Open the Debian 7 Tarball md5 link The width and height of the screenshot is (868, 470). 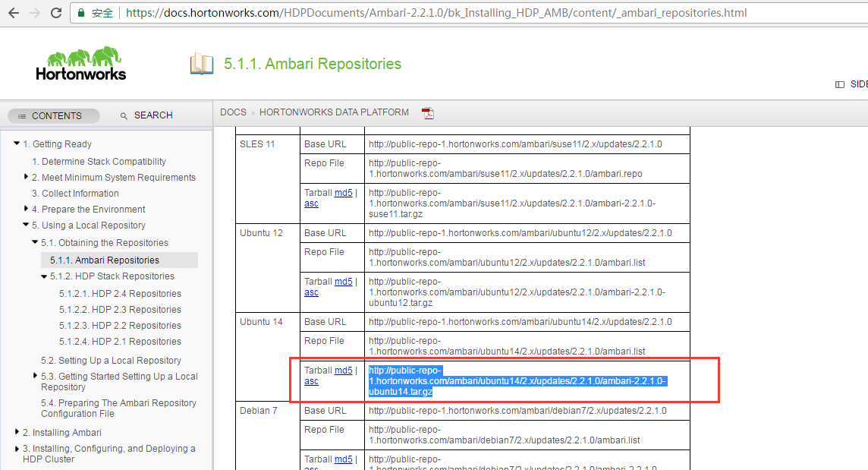tap(344, 459)
